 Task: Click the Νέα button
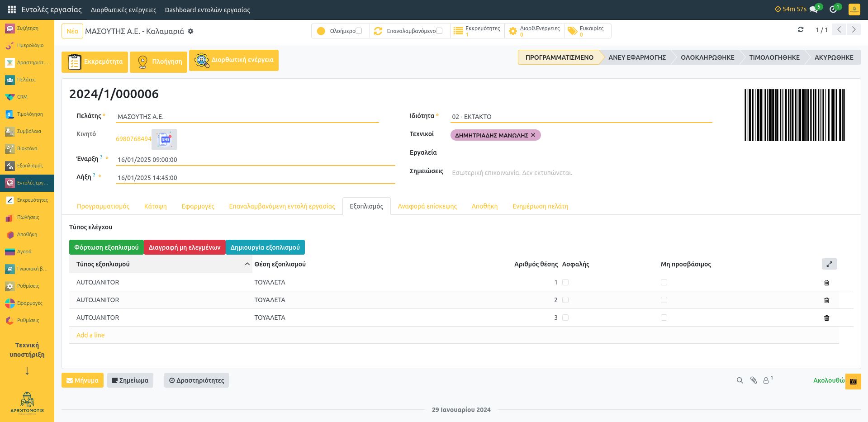(72, 31)
